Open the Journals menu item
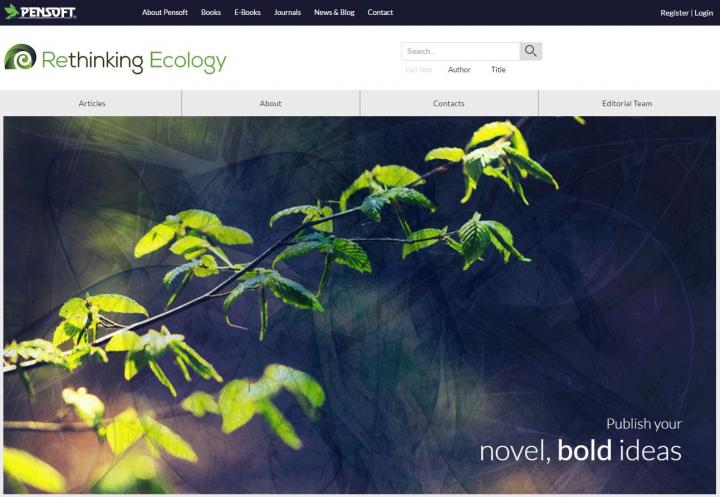The width and height of the screenshot is (720, 497). [287, 12]
